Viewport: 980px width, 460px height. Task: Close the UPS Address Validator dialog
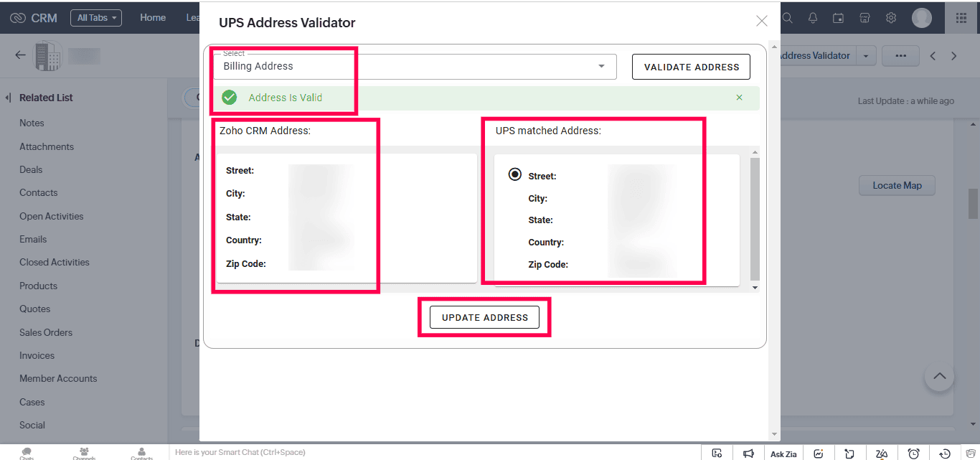click(762, 21)
